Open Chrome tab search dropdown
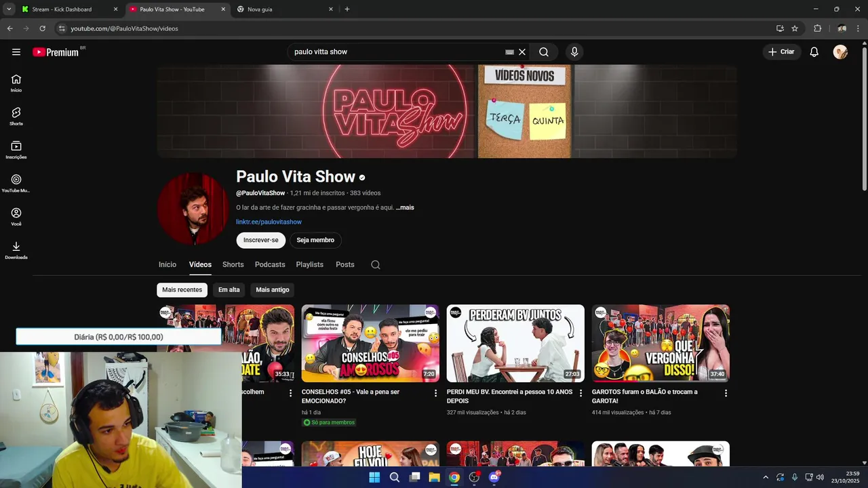This screenshot has height=488, width=868. coord(9,9)
